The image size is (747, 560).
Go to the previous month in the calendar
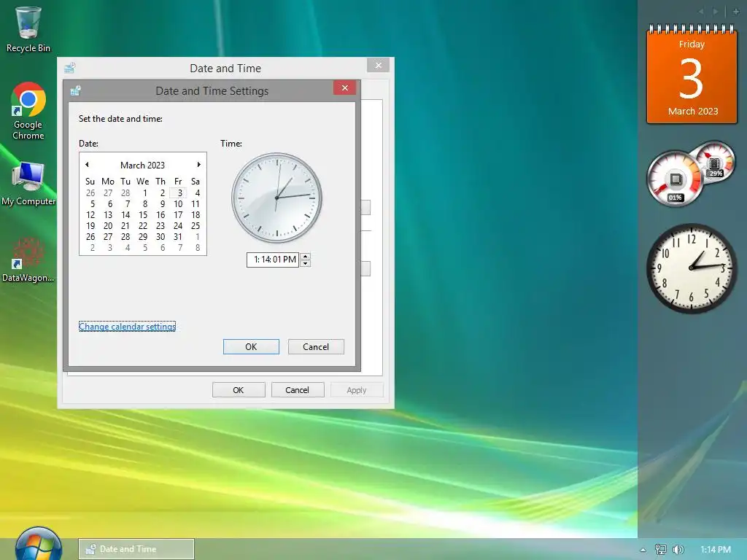(x=88, y=165)
